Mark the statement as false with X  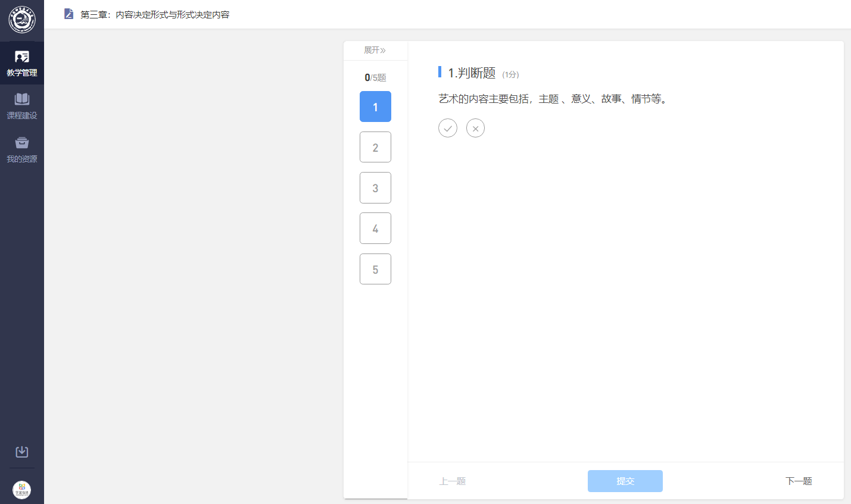coord(475,128)
